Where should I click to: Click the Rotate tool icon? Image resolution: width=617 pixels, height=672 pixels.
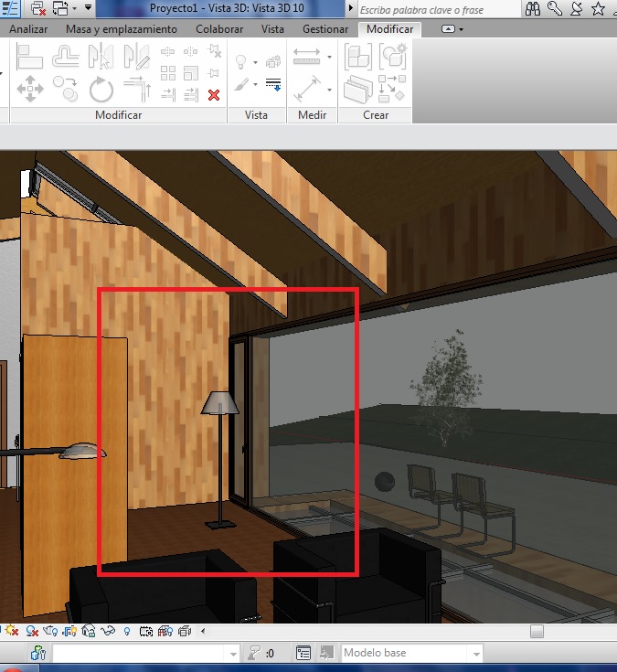click(x=101, y=89)
